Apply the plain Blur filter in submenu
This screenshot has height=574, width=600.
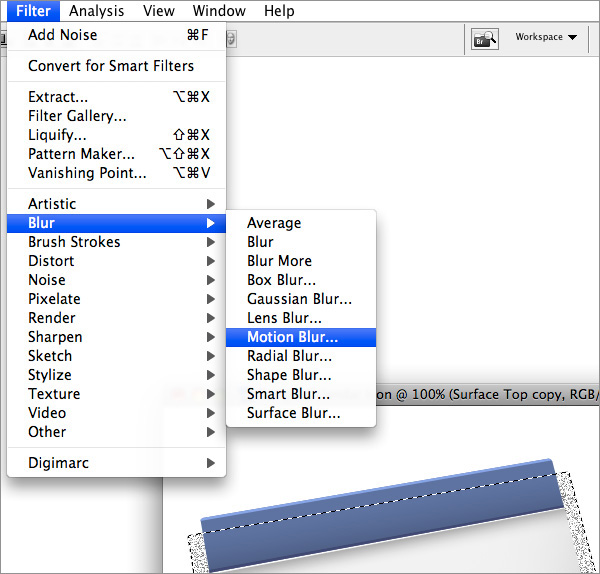(x=301, y=242)
